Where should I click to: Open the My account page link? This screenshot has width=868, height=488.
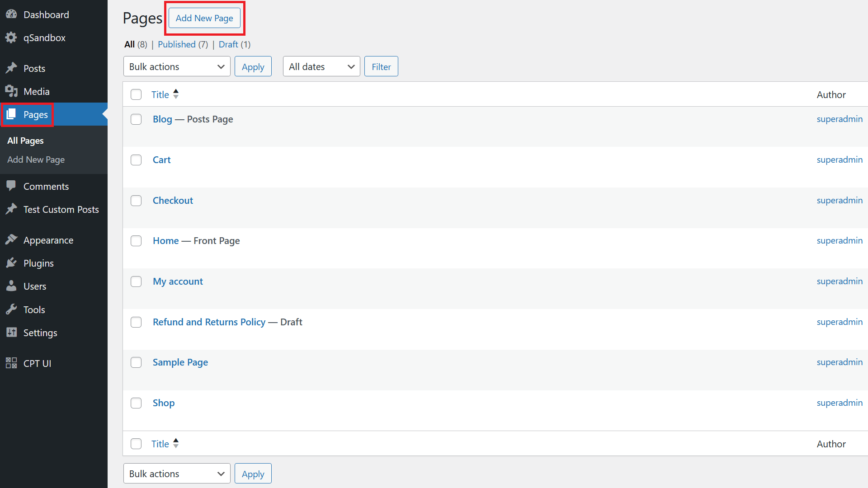click(x=178, y=282)
